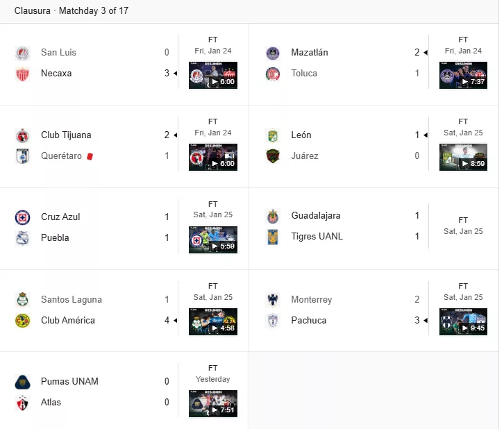Click Querétaro's red card indicator
Viewport: 504px width, 429px height.
(x=90, y=156)
